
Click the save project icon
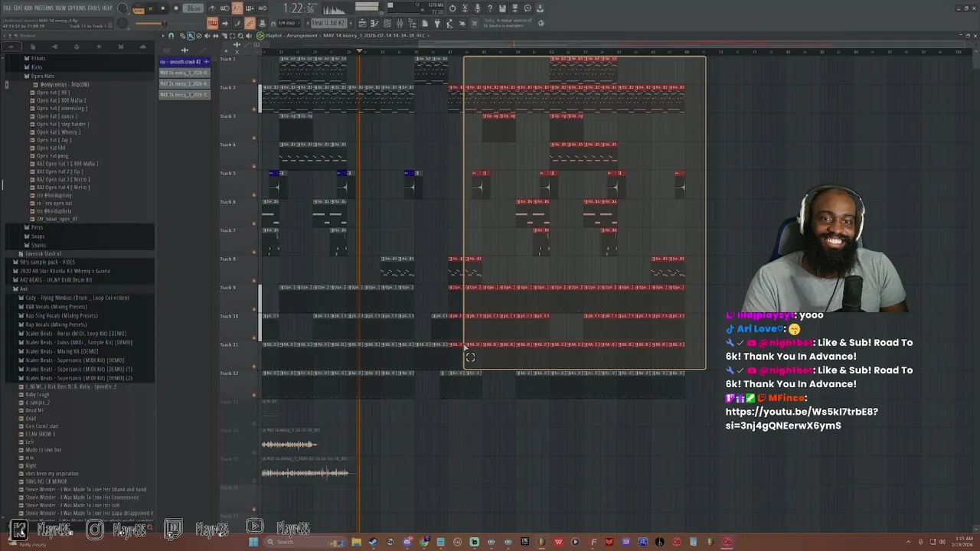coord(502,8)
